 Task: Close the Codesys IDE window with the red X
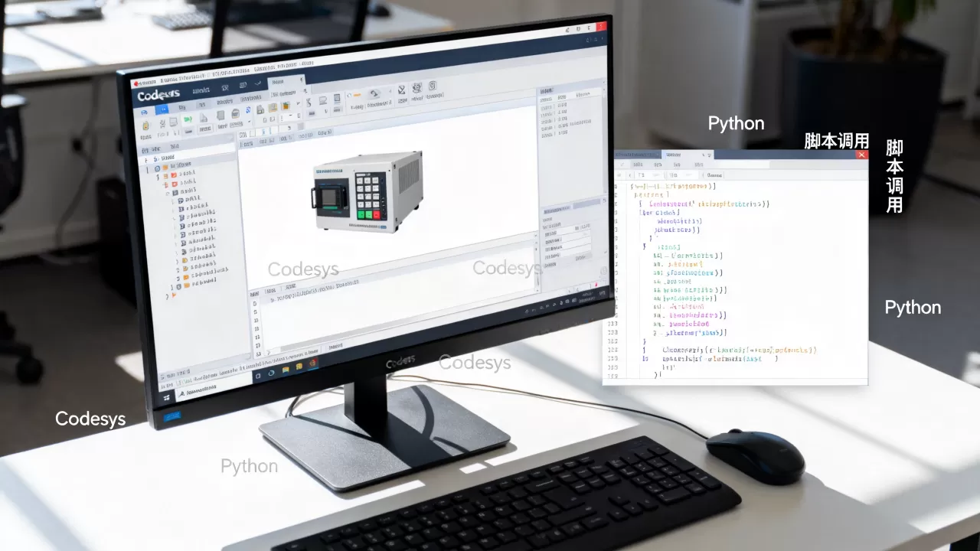coord(602,26)
